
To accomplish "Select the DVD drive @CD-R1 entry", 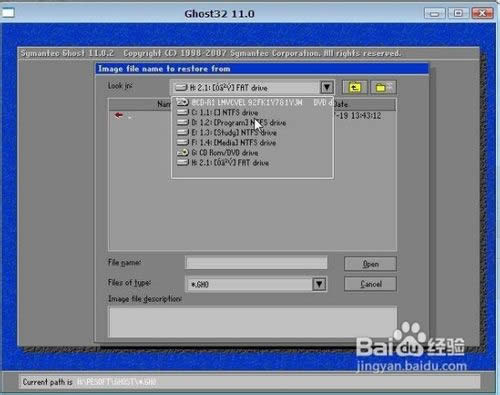I will click(253, 102).
